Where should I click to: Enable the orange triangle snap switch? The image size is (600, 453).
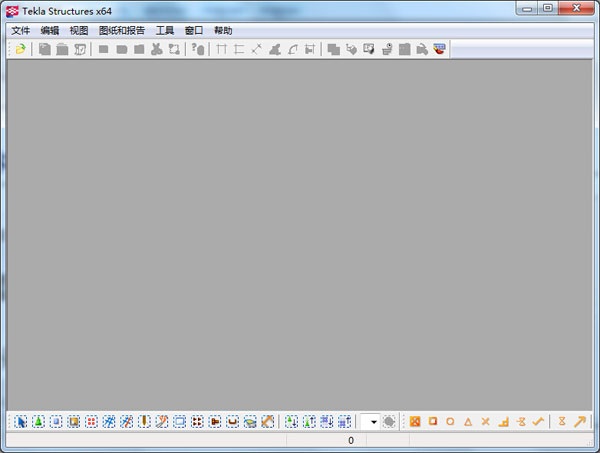468,422
